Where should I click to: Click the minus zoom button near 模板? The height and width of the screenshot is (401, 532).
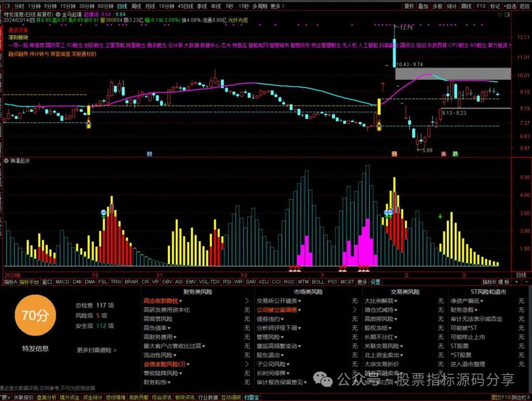(x=527, y=281)
